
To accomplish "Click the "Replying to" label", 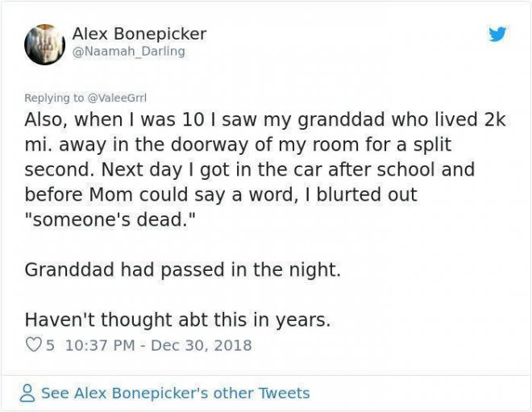I will click(x=54, y=98).
